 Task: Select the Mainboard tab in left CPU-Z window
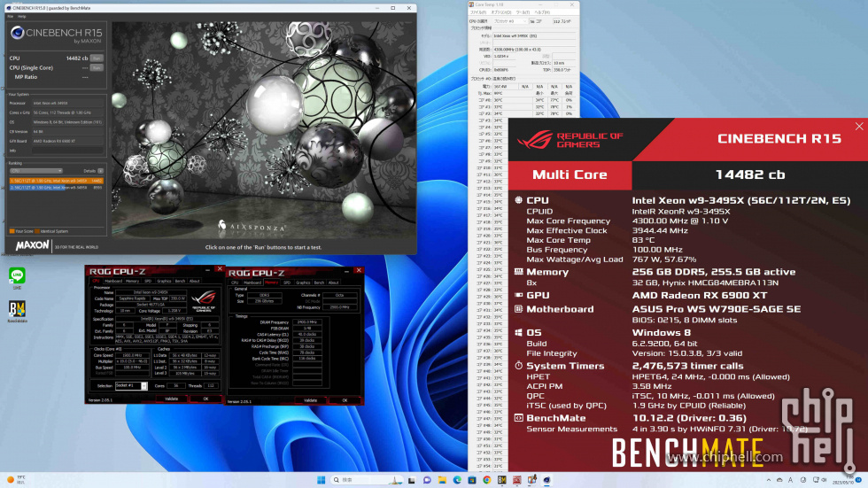[x=113, y=281]
